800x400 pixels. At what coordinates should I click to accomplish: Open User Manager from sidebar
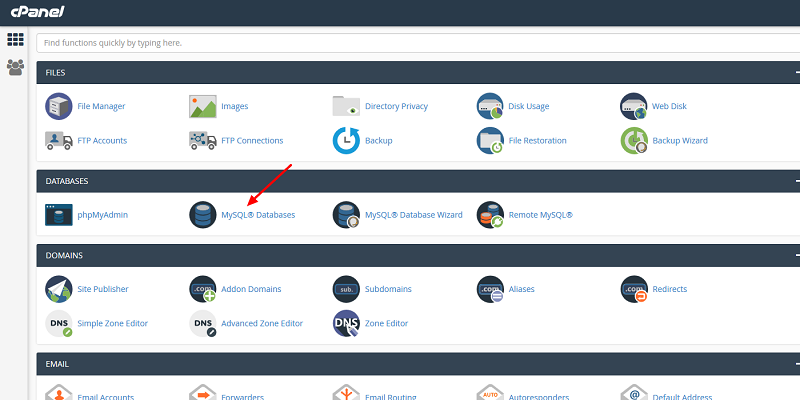click(15, 68)
